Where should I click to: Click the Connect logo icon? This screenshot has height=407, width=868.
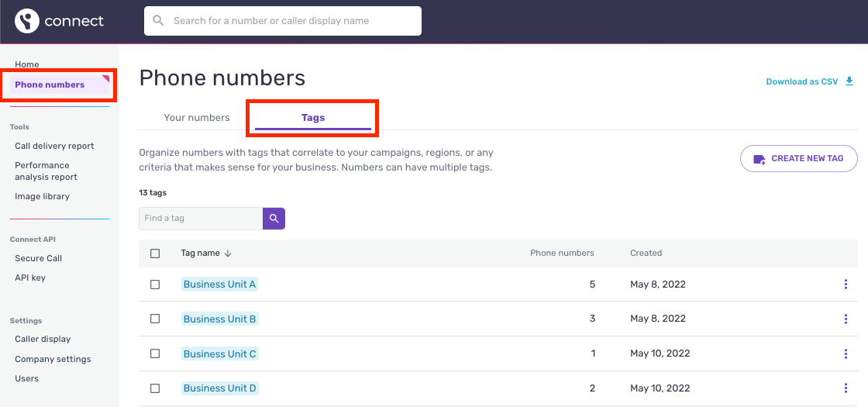[27, 21]
